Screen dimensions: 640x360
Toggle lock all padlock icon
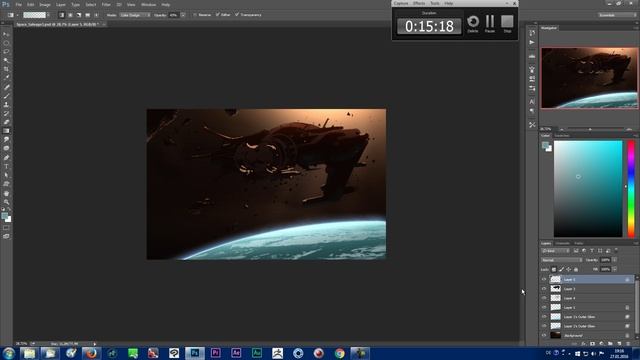pyautogui.click(x=576, y=269)
